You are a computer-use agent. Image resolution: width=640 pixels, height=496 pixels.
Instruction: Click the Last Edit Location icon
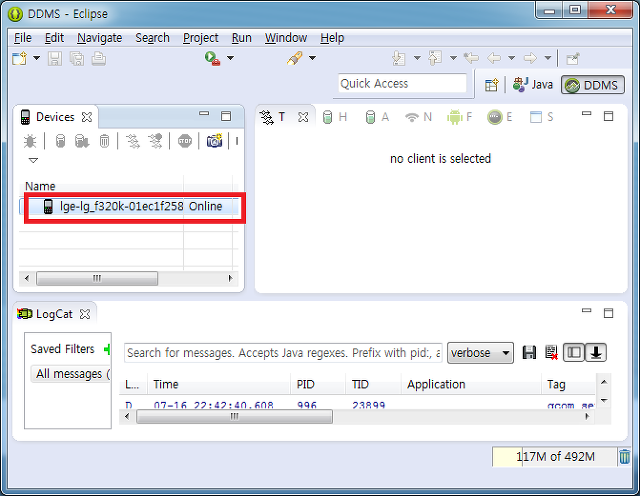471,58
